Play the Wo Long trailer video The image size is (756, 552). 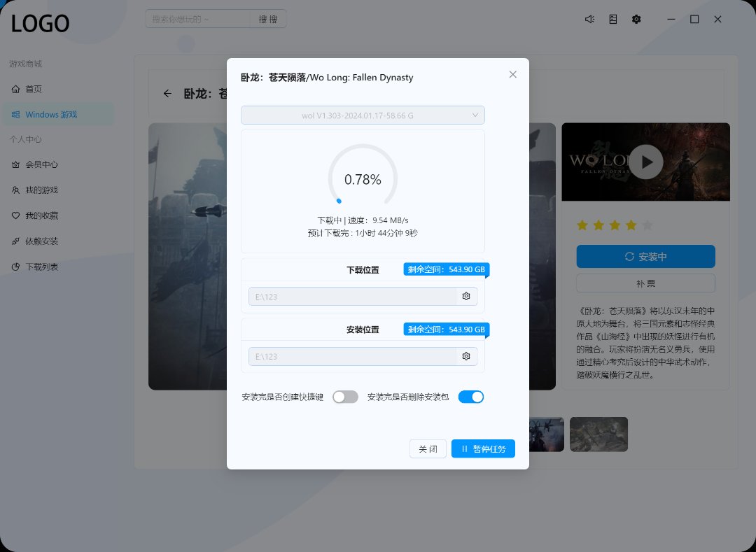645,162
